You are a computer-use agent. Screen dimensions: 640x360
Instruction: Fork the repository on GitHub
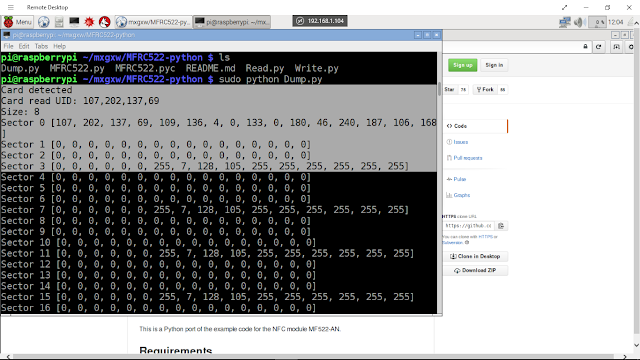(x=485, y=89)
